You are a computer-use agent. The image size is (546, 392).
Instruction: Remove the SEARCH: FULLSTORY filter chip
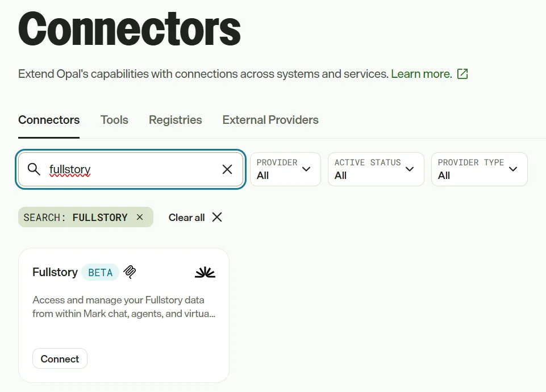[x=140, y=217]
